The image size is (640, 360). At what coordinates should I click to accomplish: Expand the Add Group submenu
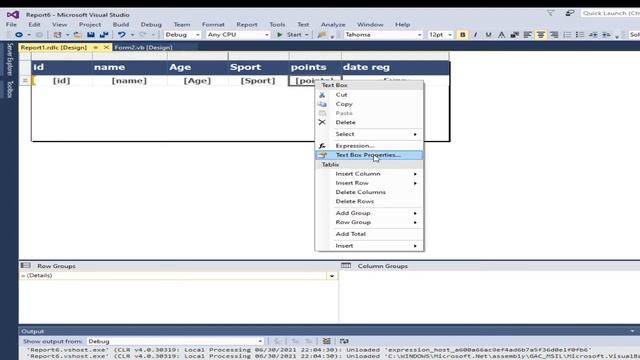pos(369,213)
